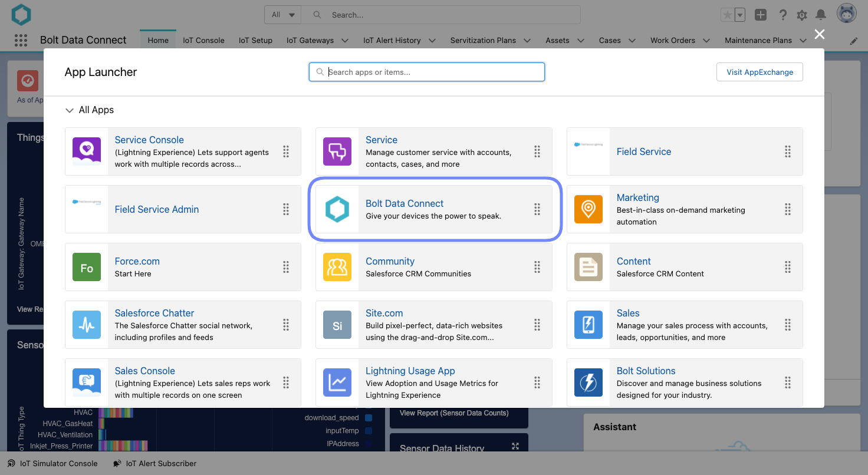Expand the IoT Alert History tab menu

pos(432,41)
